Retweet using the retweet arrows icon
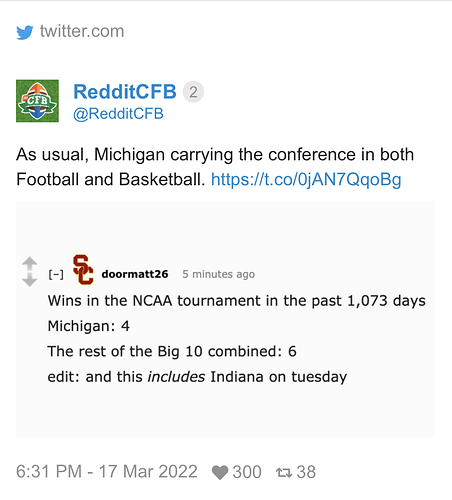Viewport: 452px width, 500px height. tap(284, 472)
